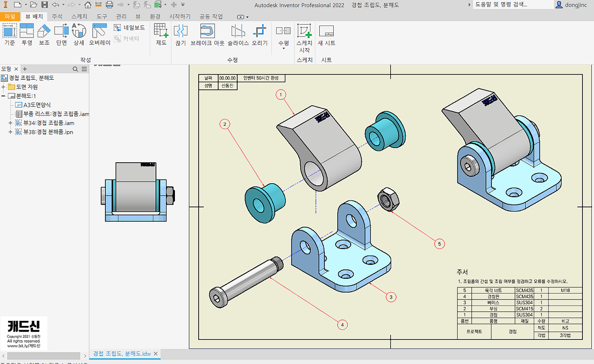Switch to the 공동 작업 ribbon tab
Image resolution: width=594 pixels, height=364 pixels.
(211, 17)
